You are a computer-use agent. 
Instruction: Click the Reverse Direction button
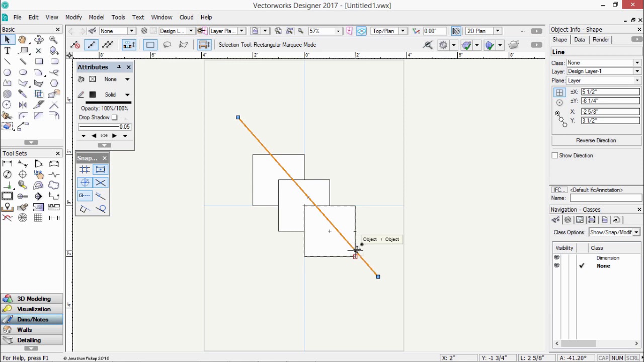click(596, 140)
